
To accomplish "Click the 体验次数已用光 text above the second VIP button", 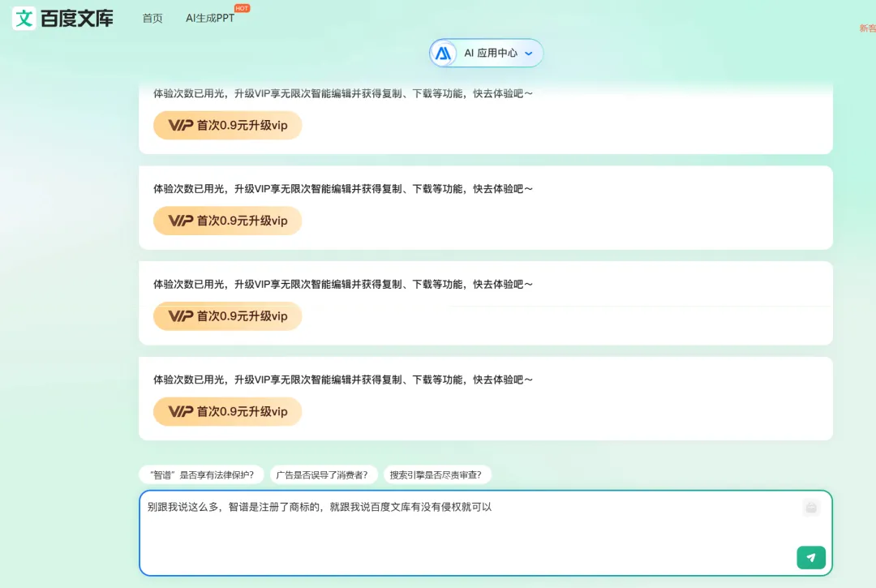I will [x=343, y=189].
